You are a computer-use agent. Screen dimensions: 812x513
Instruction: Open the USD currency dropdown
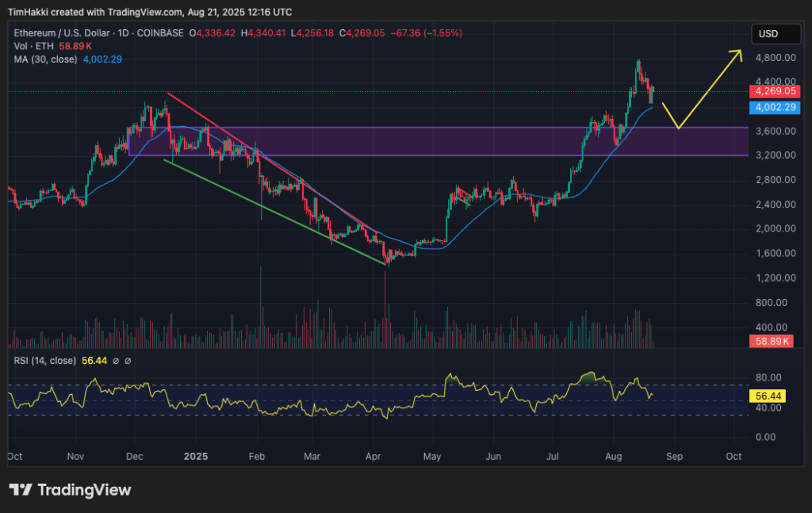(x=776, y=33)
